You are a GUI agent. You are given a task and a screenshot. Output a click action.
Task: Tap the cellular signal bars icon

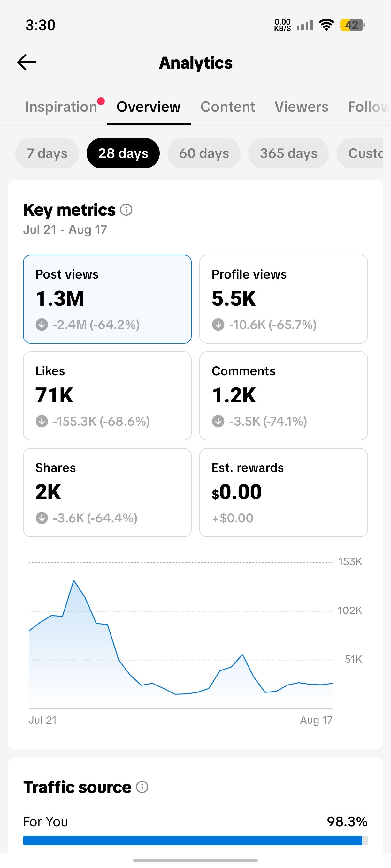tap(305, 25)
